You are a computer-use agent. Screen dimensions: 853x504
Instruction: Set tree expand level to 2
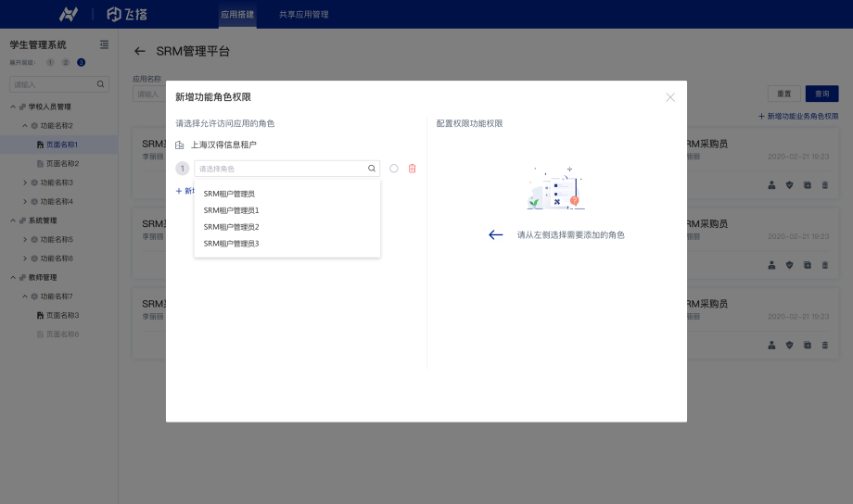[66, 62]
